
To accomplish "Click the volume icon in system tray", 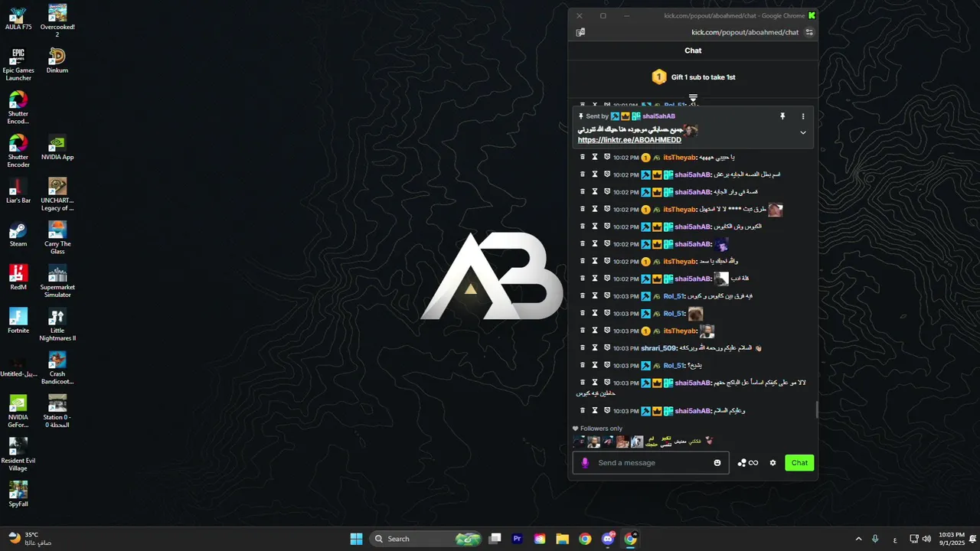I will coord(927,539).
